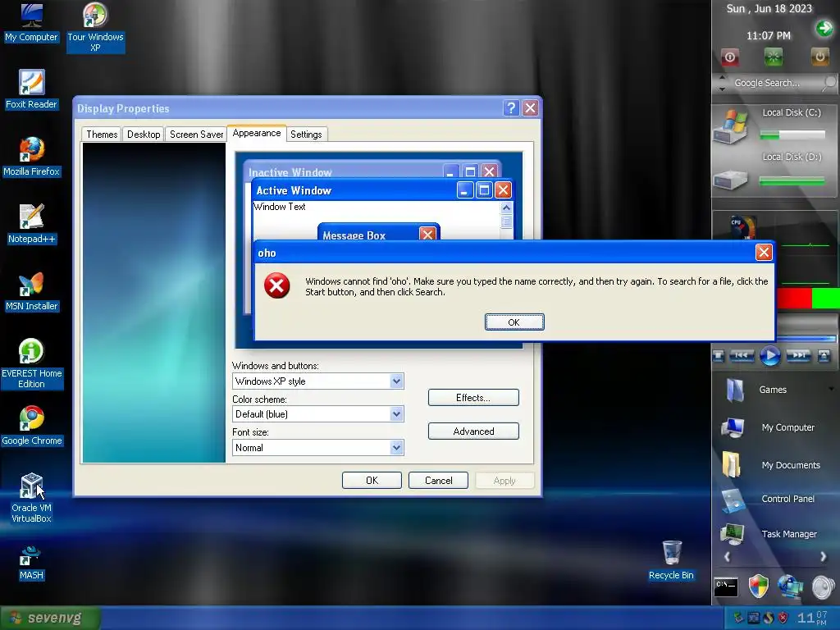Start MSN Installer from desktop
Viewport: 840px width, 630px height.
tap(31, 291)
